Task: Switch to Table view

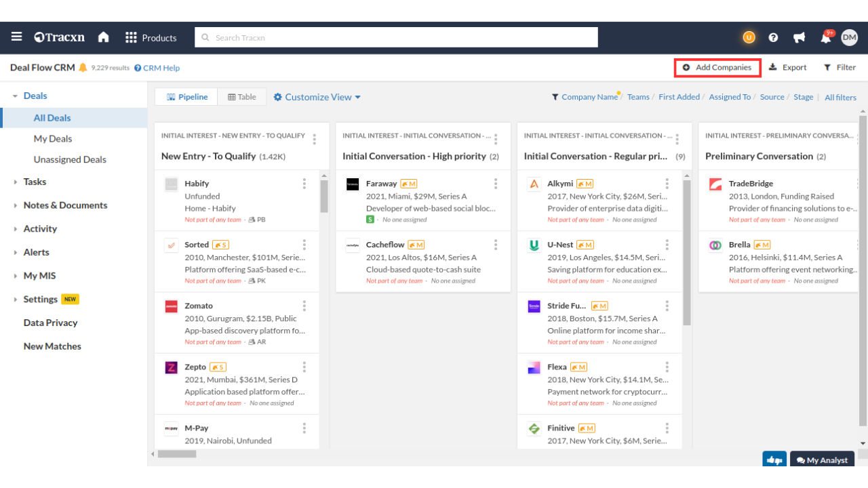Action: point(242,97)
